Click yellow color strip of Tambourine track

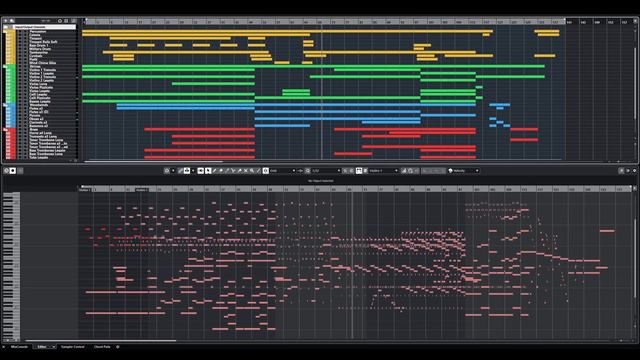coord(10,52)
